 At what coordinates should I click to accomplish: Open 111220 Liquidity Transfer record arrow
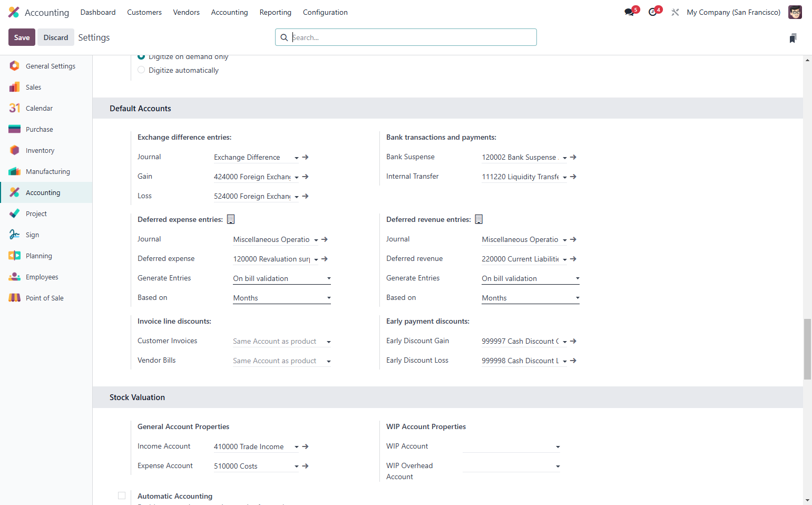coord(573,177)
